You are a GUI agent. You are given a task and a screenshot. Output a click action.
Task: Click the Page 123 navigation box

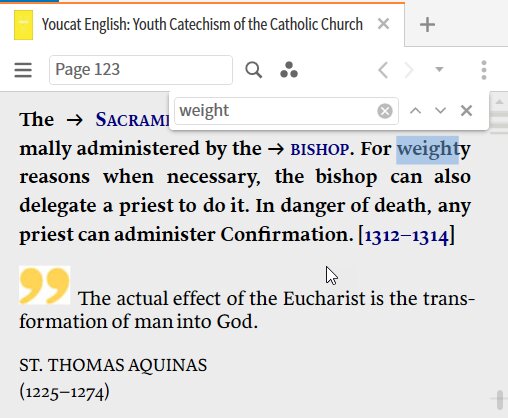141,70
